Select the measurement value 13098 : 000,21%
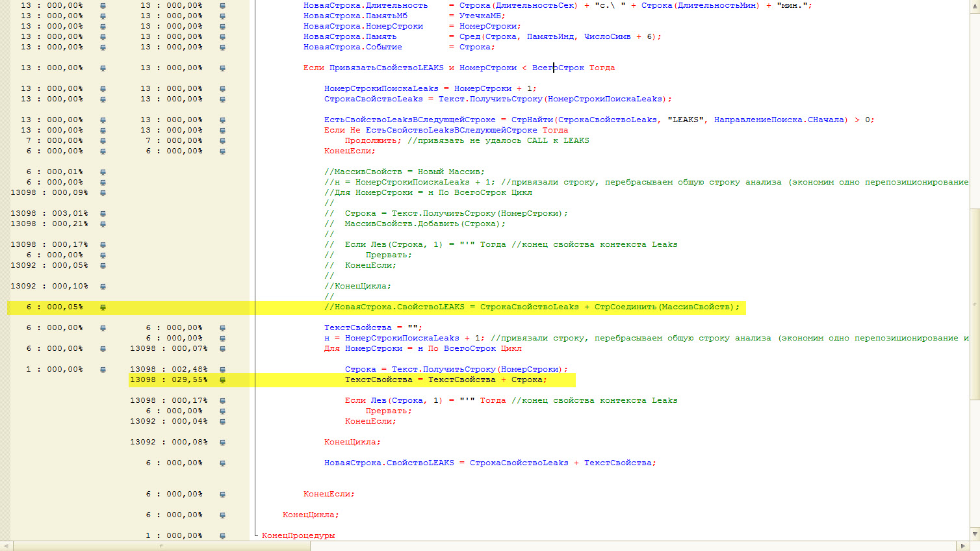980x551 pixels. [x=49, y=224]
